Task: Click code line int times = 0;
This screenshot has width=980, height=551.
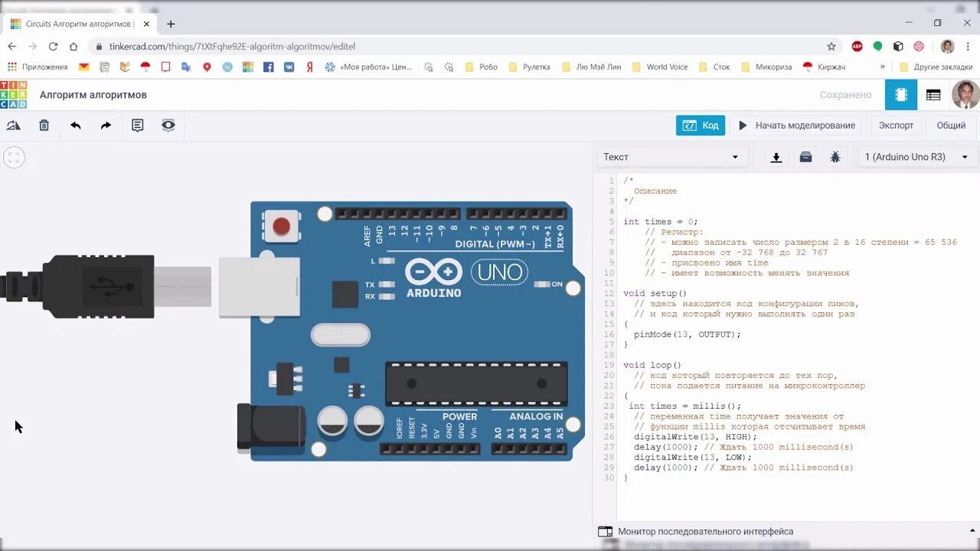Action: tap(661, 222)
